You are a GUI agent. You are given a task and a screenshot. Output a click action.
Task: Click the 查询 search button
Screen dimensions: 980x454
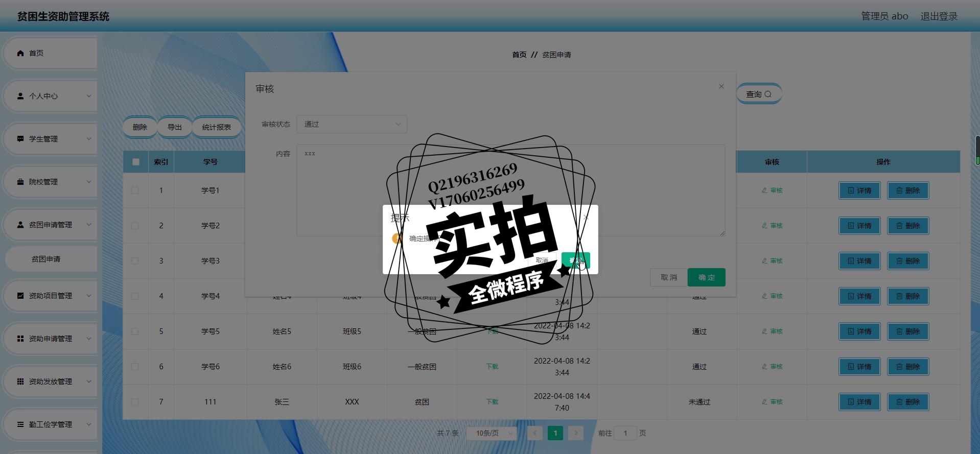tap(759, 94)
